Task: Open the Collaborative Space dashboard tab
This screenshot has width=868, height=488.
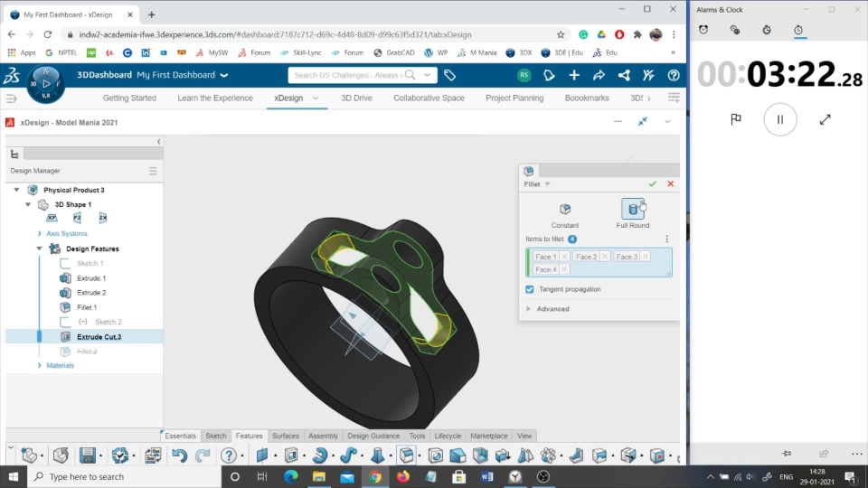Action: (x=429, y=98)
